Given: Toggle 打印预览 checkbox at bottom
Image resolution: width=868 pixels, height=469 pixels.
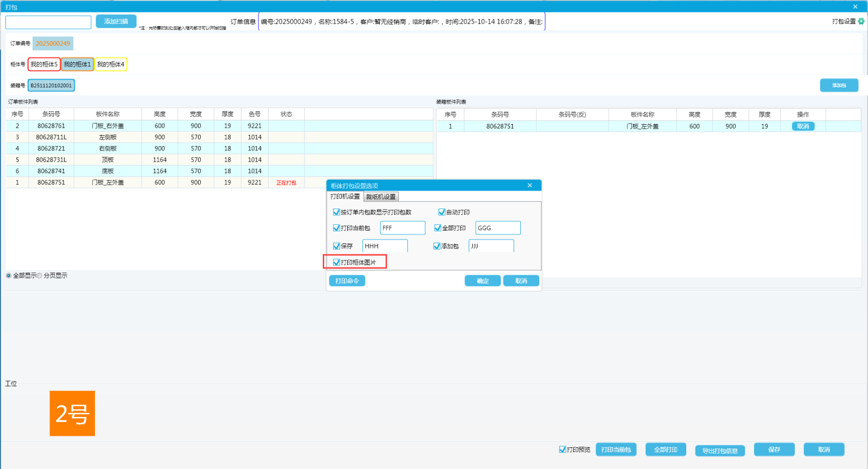Looking at the screenshot, I should (x=563, y=449).
